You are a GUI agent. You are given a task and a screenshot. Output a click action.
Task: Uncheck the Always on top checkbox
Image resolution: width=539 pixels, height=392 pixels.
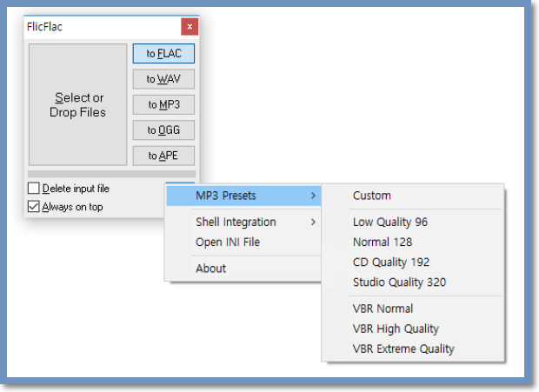(x=34, y=207)
